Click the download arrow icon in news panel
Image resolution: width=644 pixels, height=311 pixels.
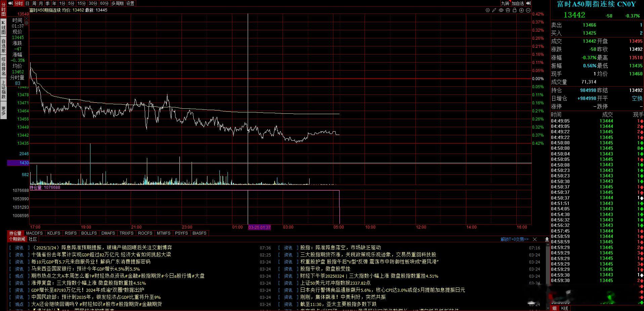pos(547,239)
